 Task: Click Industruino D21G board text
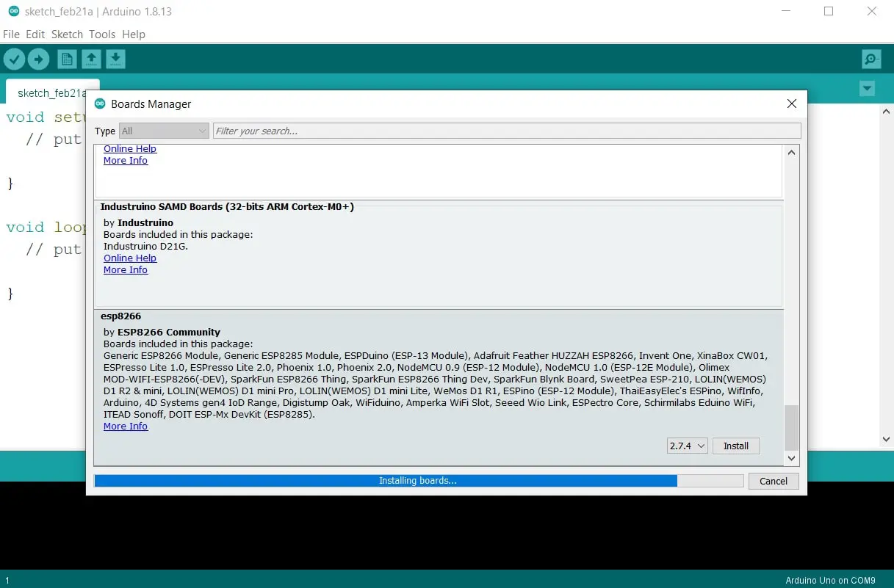145,246
